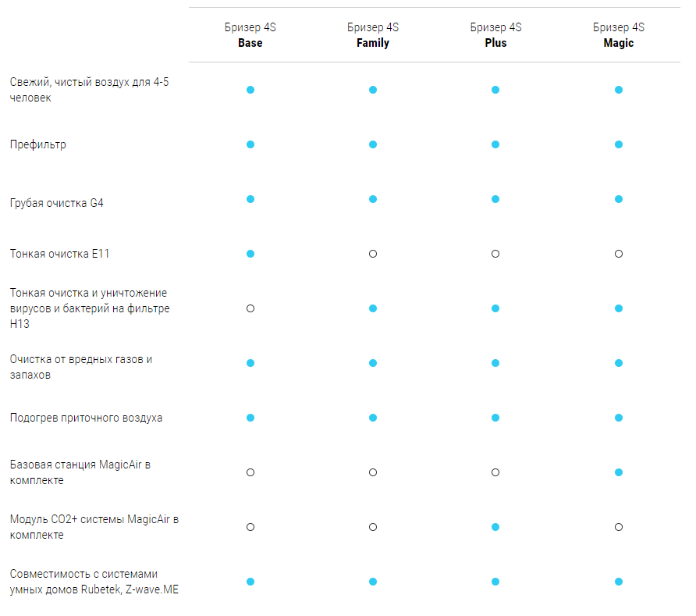Click filled dot for Базовая станция MagicAir under Magic

pos(619,472)
